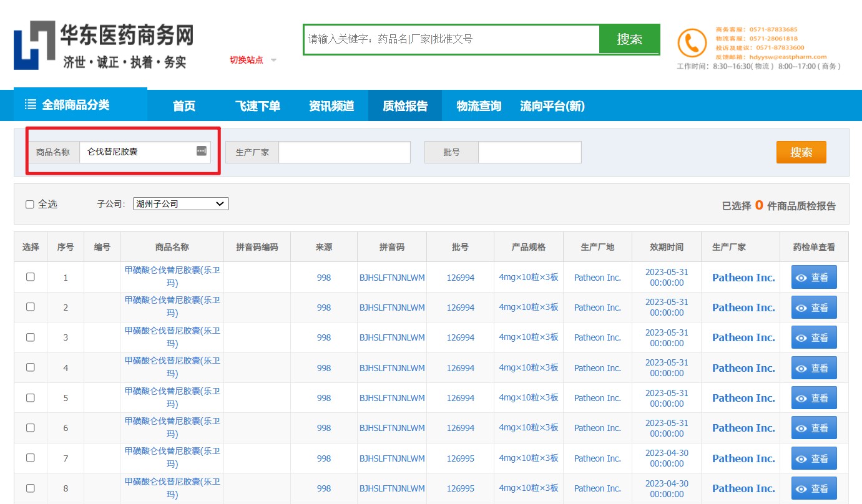Click 查看 button for row 8
Viewport: 862px width, 504px height.
pyautogui.click(x=814, y=488)
